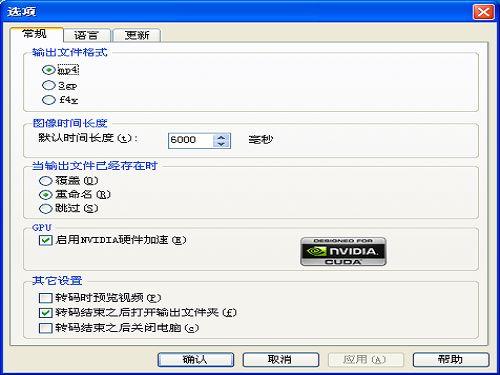Choose 重命名 (R) rename option
This screenshot has height=375, width=500.
(x=46, y=195)
